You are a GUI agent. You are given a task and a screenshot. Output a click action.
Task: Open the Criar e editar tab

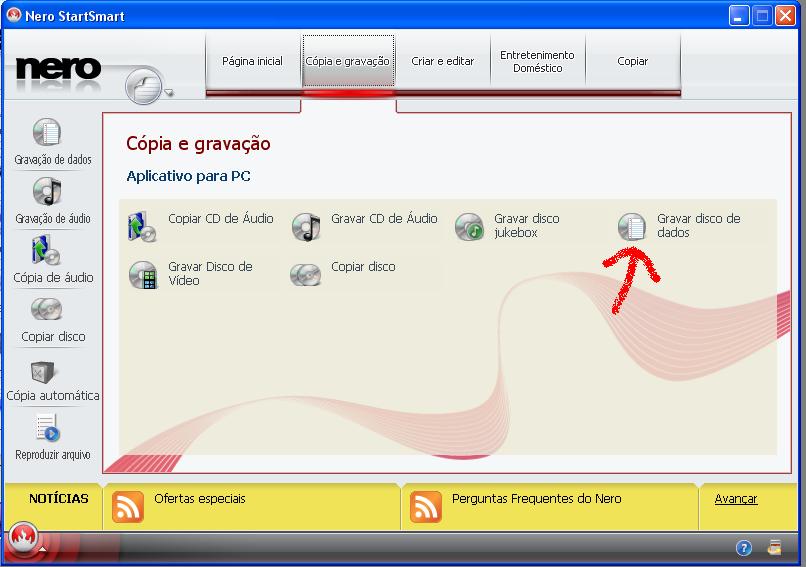point(443,61)
